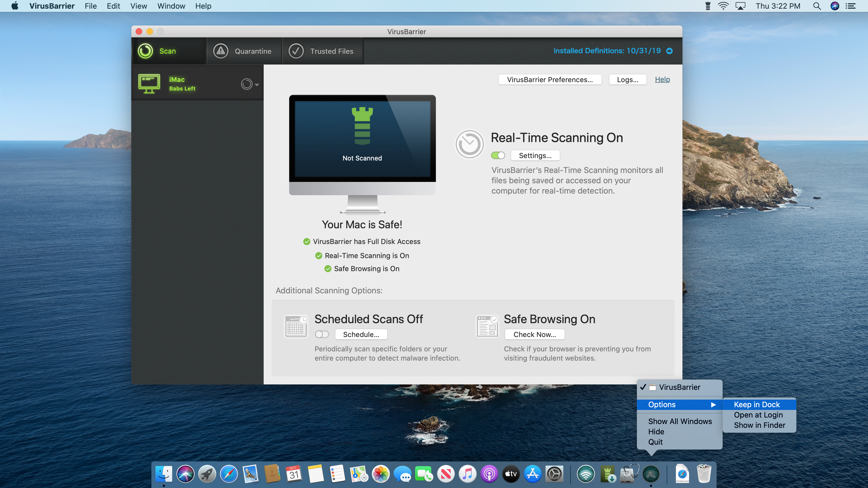This screenshot has height=488, width=868.
Task: Toggle Open at Login option
Action: [x=759, y=415]
